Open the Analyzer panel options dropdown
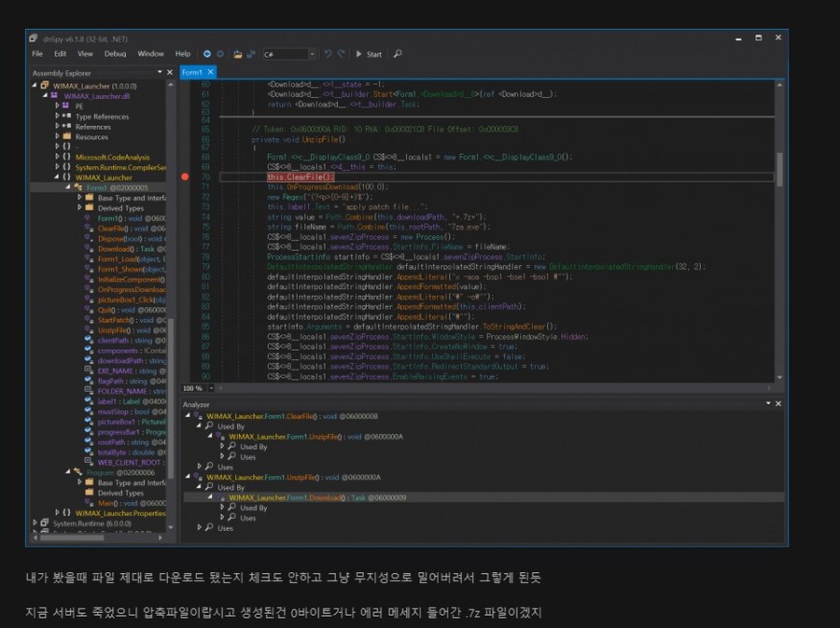Viewport: 840px width, 628px height. tap(768, 404)
